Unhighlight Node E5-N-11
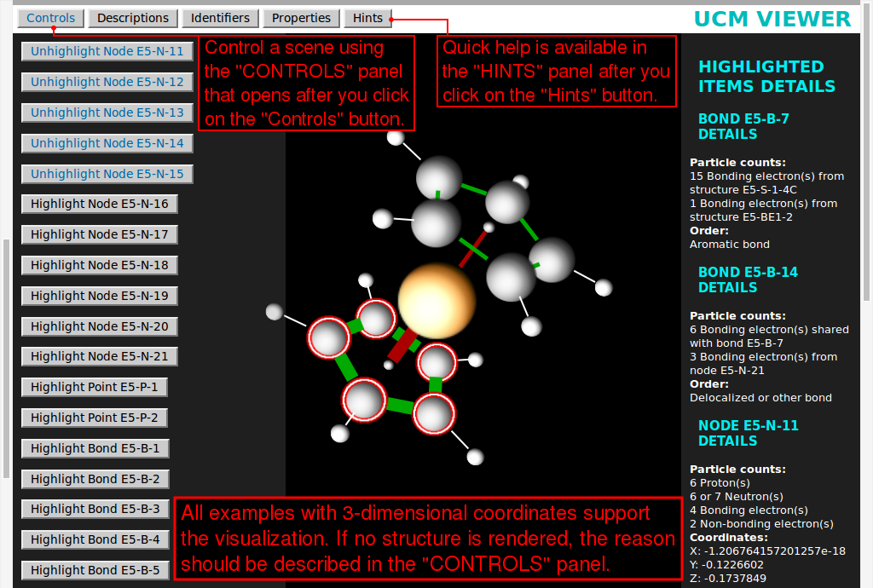 point(107,51)
